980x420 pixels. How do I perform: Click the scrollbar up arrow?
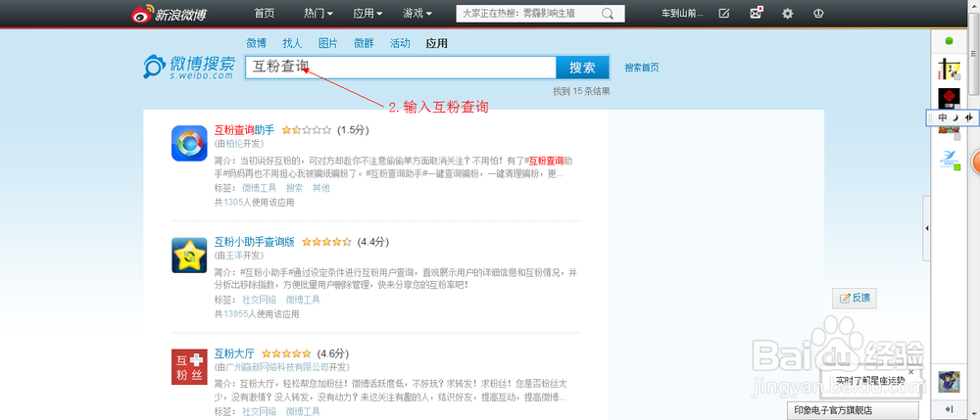pyautogui.click(x=975, y=4)
